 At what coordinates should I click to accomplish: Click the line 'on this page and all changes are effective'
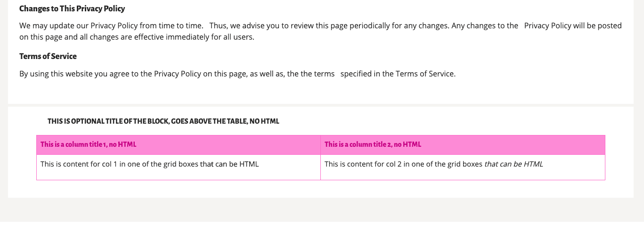click(x=137, y=37)
